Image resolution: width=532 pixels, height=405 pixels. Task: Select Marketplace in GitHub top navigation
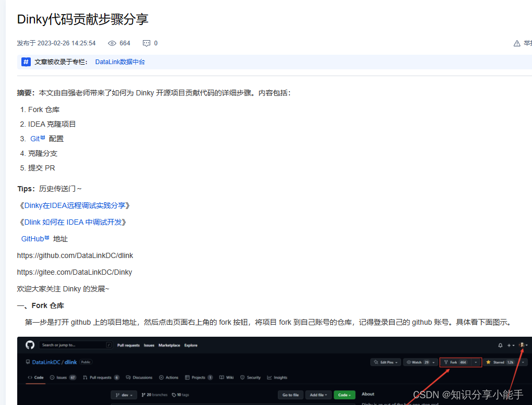170,345
